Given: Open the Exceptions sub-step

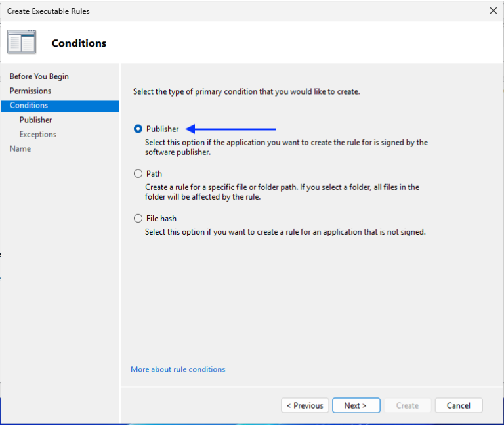Looking at the screenshot, I should pyautogui.click(x=37, y=134).
